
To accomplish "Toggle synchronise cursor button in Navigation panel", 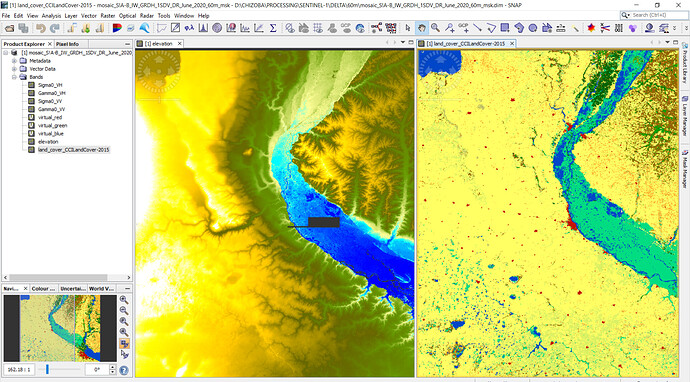I will pyautogui.click(x=124, y=354).
